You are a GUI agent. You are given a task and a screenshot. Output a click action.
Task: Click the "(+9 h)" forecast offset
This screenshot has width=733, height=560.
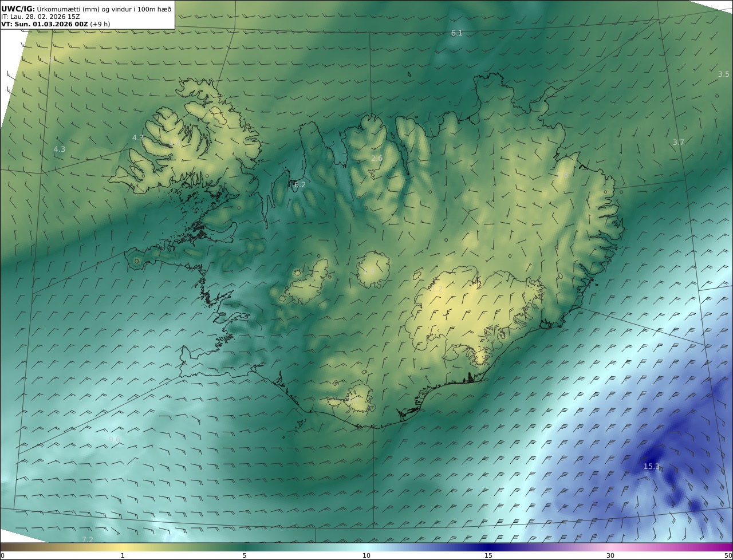[100, 24]
